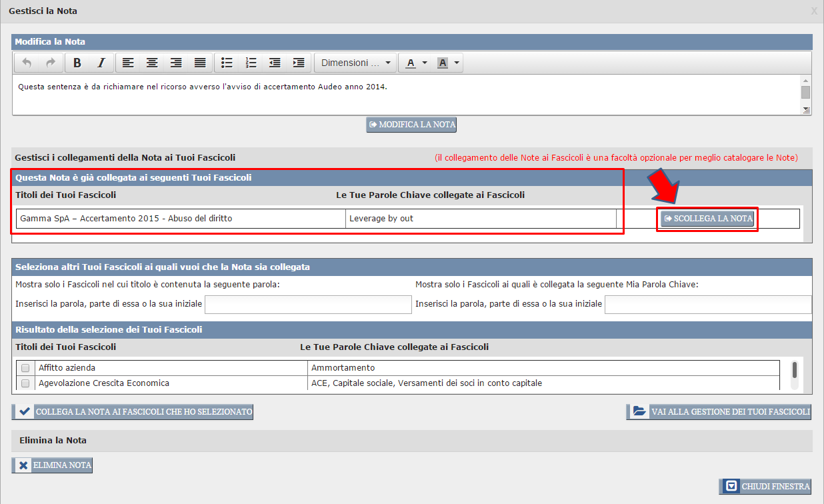
Task: Click the fascicoli title filter input field
Action: 308,305
